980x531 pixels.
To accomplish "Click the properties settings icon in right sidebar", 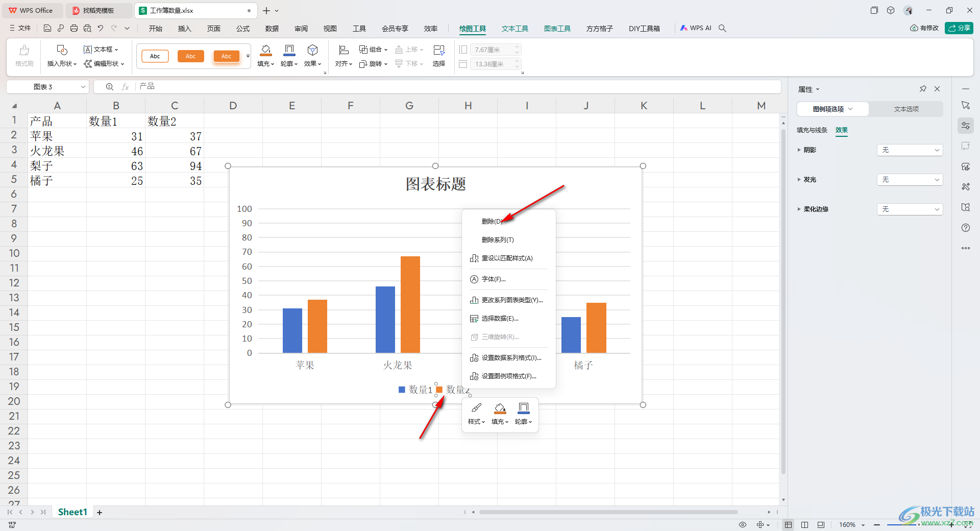I will coord(966,126).
